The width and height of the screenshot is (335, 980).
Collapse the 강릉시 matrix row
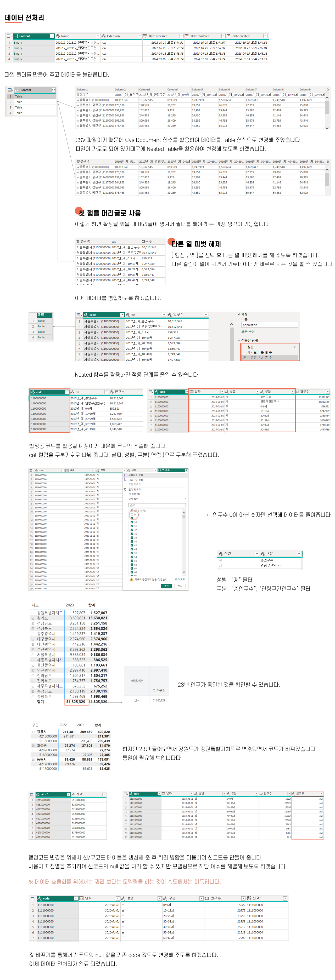[33, 732]
